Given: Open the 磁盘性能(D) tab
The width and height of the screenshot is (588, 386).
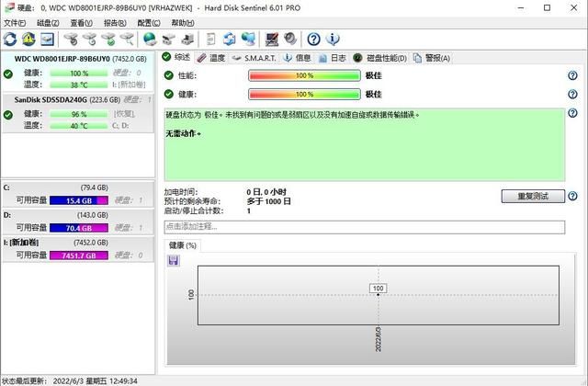Looking at the screenshot, I should pos(379,58).
